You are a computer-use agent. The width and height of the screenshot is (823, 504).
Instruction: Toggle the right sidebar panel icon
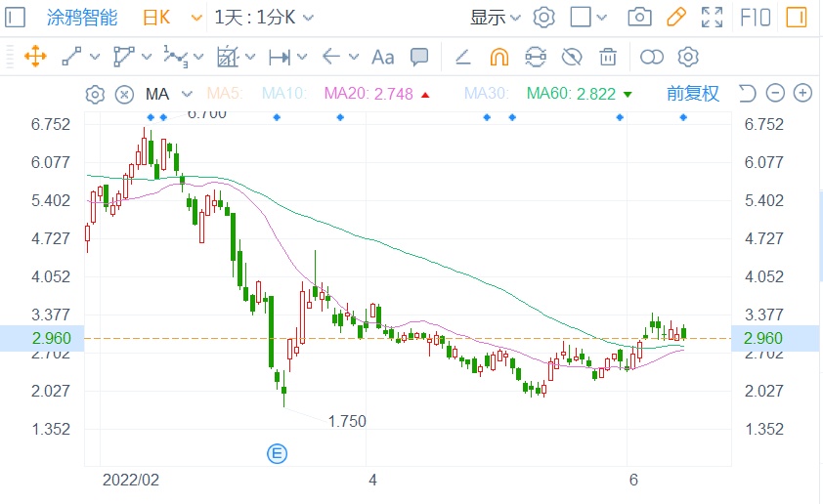pyautogui.click(x=799, y=18)
